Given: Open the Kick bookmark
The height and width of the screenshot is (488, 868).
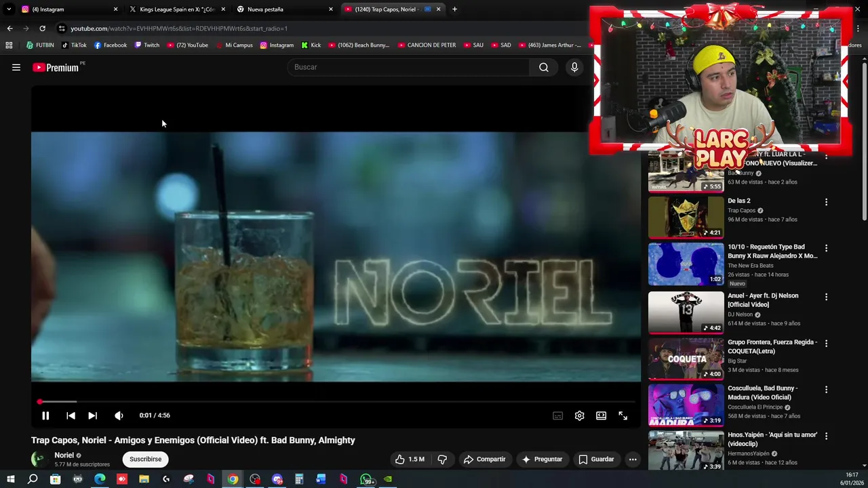Looking at the screenshot, I should click(311, 45).
